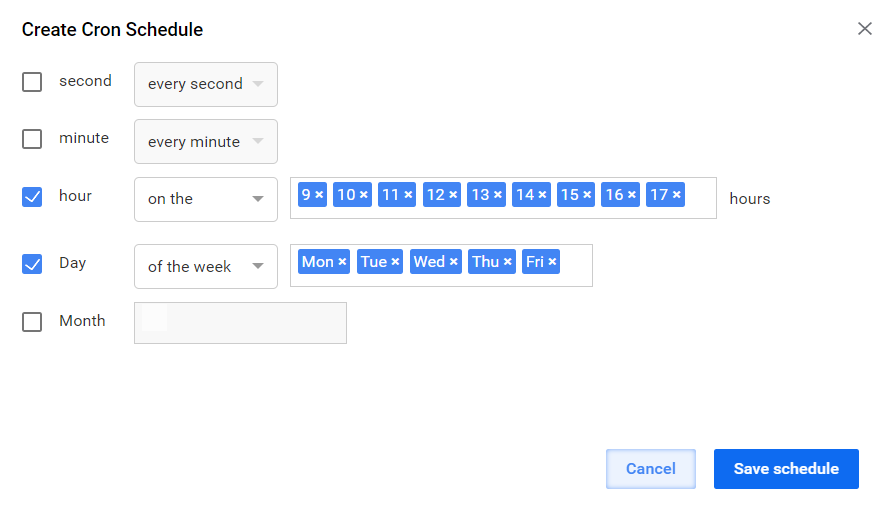The height and width of the screenshot is (525, 889).
Task: Remove the 17 hour tag
Action: [676, 195]
